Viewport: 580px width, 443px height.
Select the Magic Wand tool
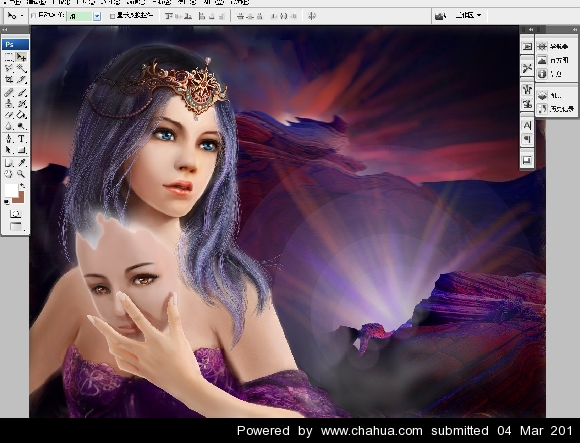(x=21, y=68)
